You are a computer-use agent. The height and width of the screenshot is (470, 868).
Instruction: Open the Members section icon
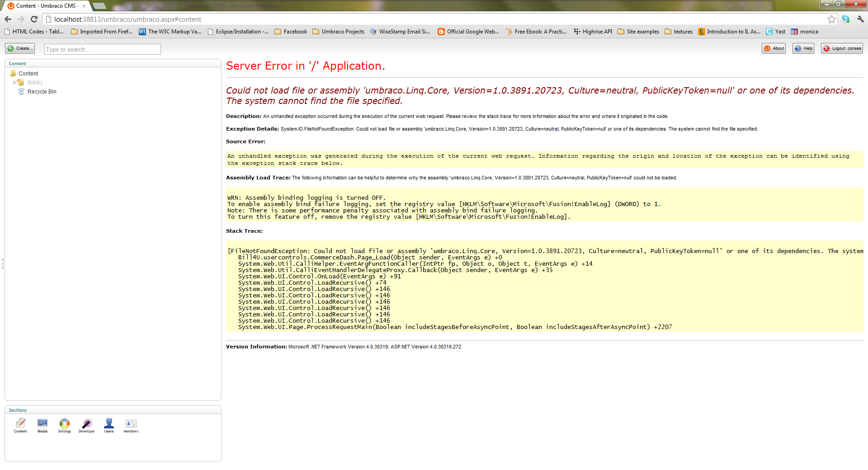[131, 425]
